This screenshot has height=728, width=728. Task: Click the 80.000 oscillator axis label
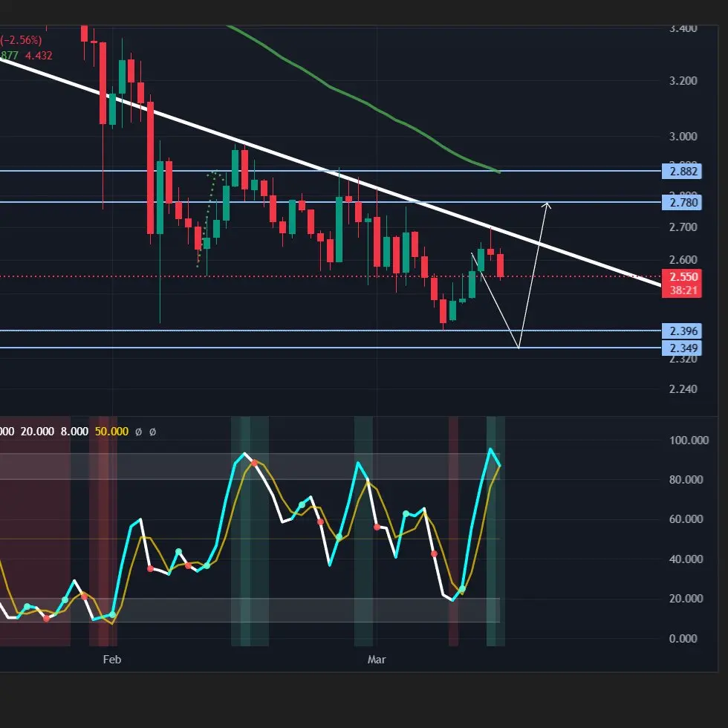[x=686, y=480]
